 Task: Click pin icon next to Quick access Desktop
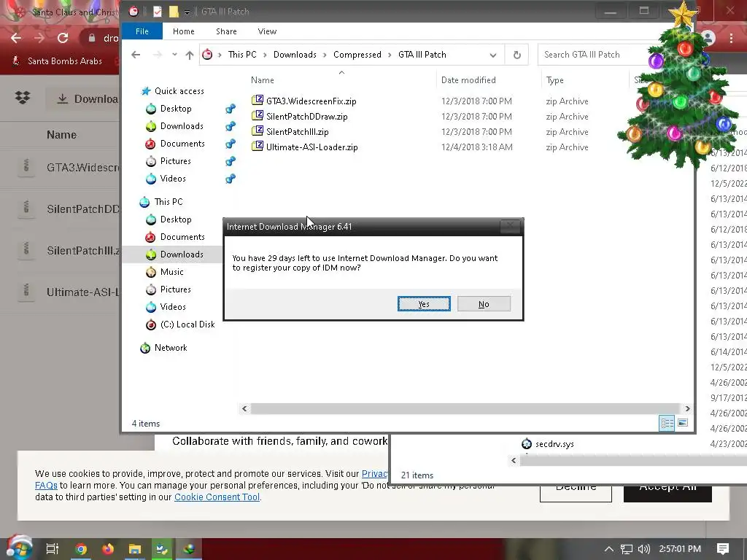[231, 109]
